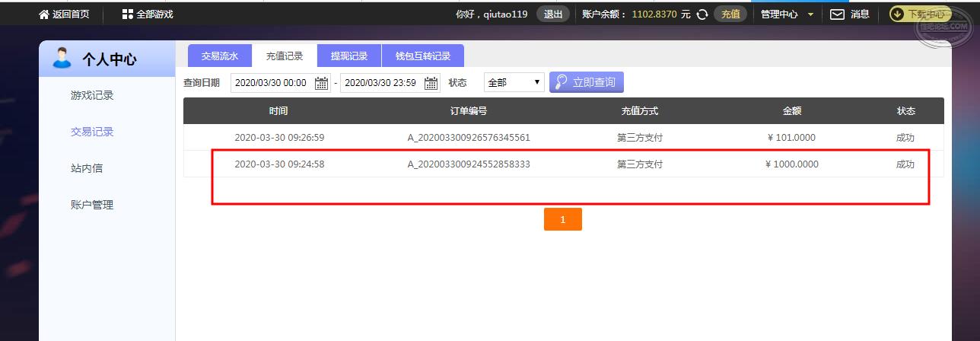Open the 钱包互转记录 tab

click(423, 56)
